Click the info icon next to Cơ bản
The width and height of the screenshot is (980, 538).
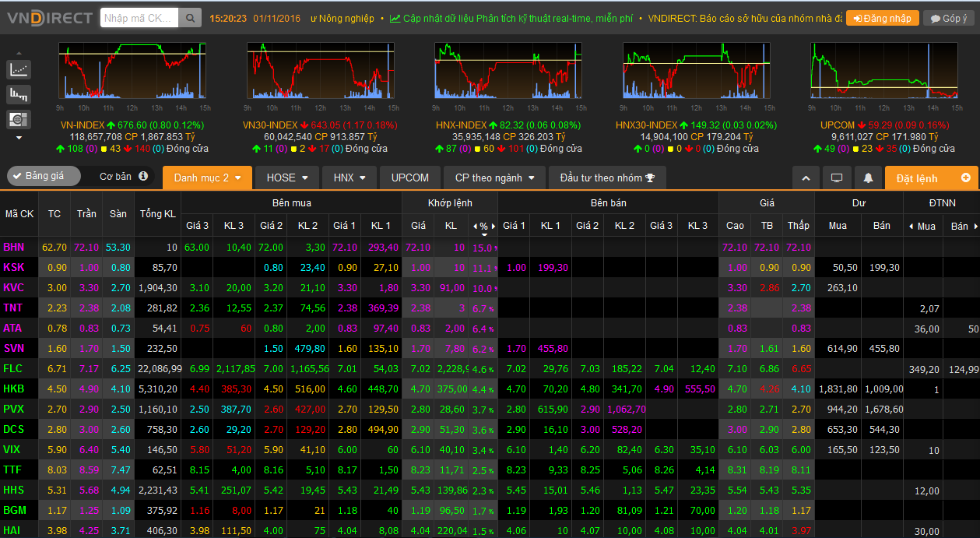coord(143,176)
